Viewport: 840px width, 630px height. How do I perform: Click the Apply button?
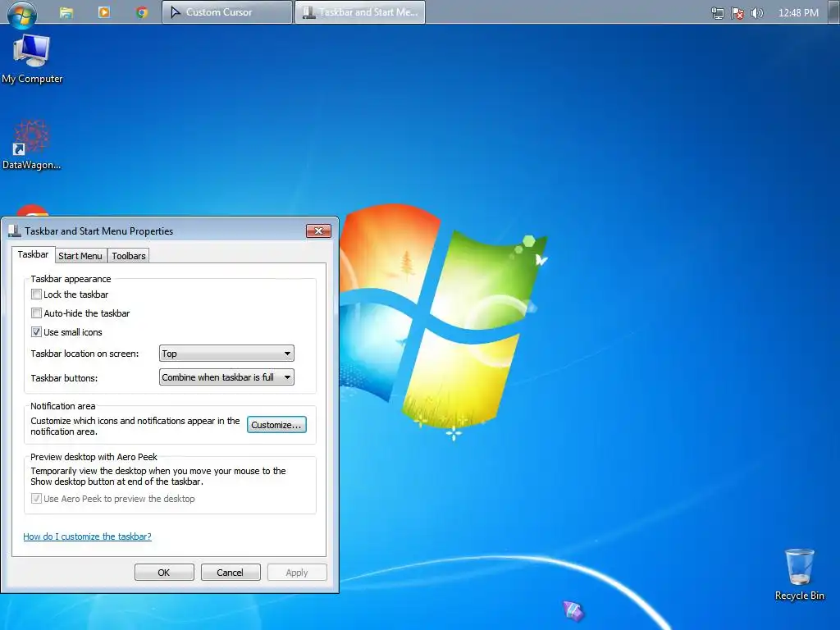click(x=297, y=572)
